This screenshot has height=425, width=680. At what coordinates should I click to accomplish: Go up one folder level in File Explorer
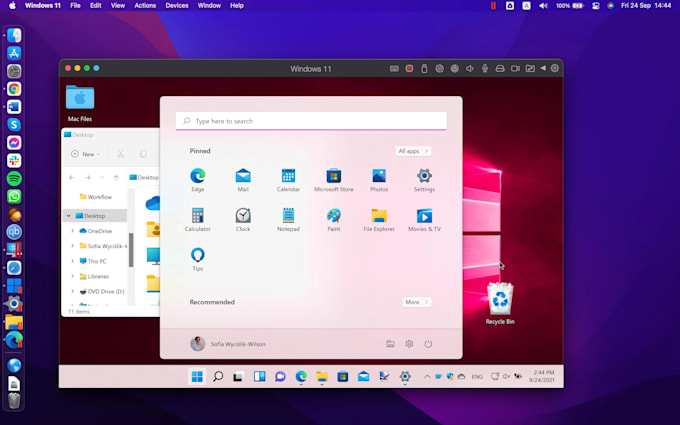116,177
